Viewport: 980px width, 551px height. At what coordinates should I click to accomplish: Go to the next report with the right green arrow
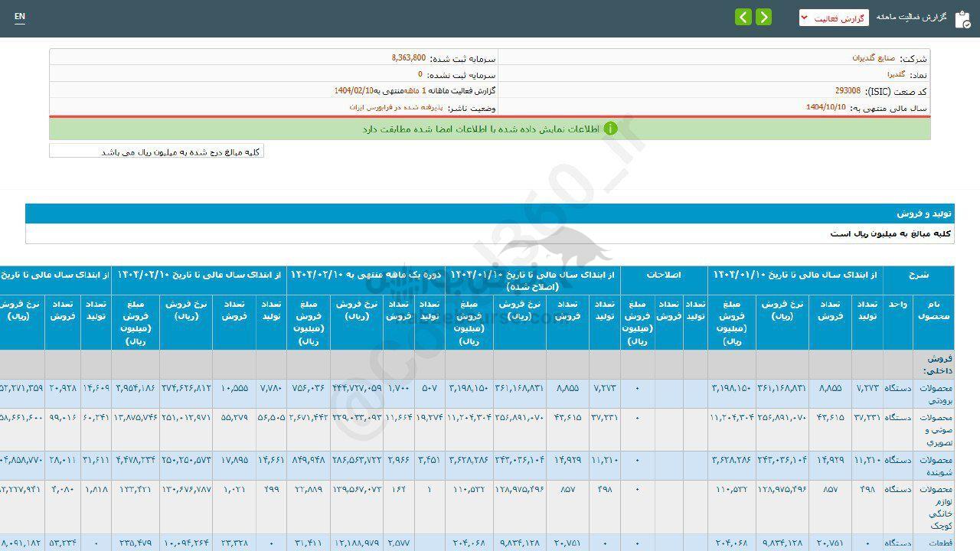763,18
